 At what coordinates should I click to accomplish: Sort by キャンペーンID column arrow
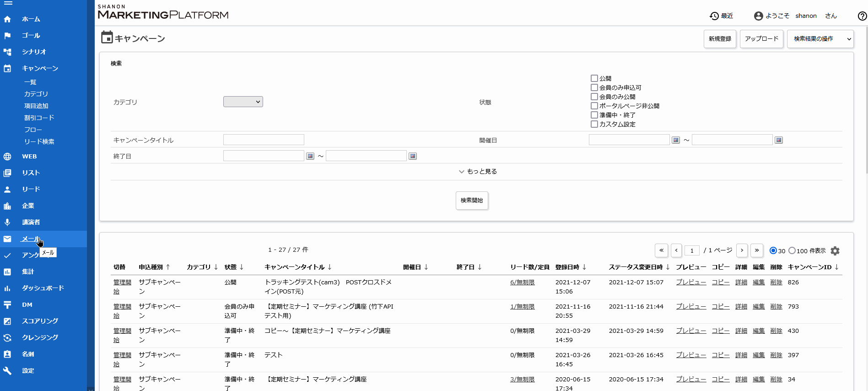pyautogui.click(x=836, y=267)
